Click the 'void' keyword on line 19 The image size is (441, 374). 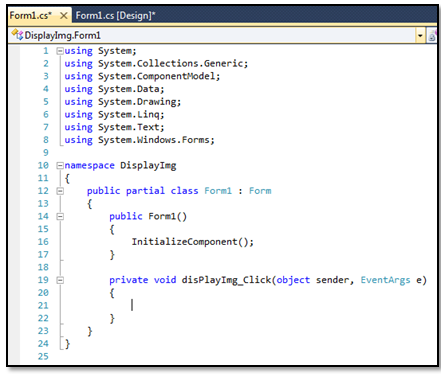click(x=165, y=280)
